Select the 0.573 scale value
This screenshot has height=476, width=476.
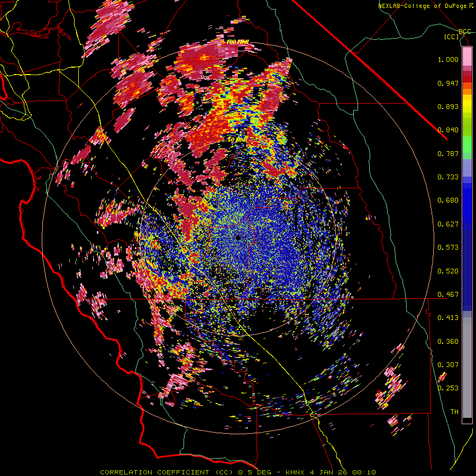tap(448, 248)
